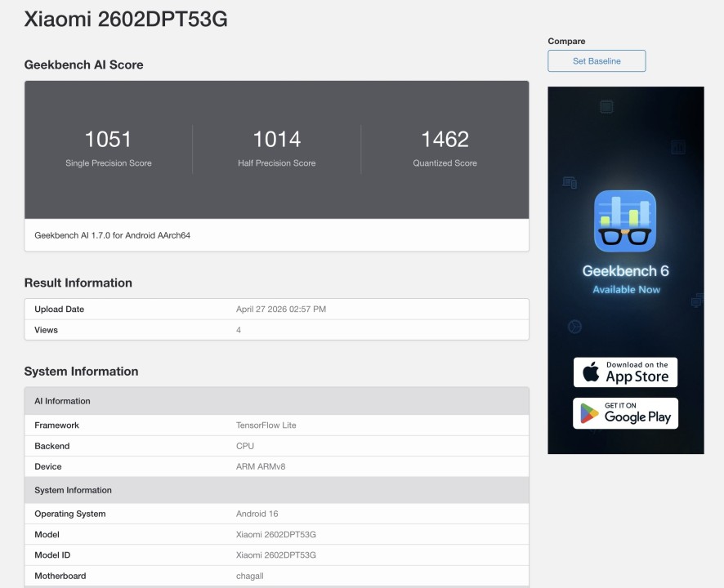This screenshot has height=588, width=724.
Task: Click the Upload Date row value
Action: (x=281, y=310)
